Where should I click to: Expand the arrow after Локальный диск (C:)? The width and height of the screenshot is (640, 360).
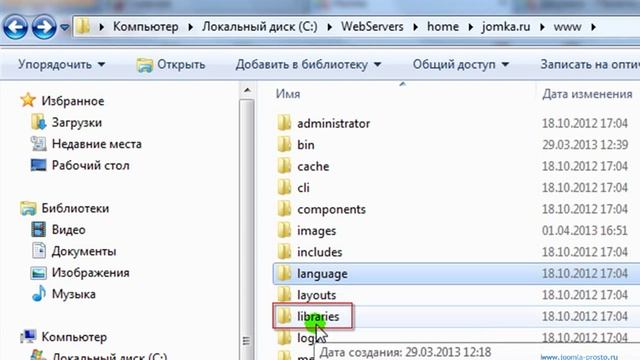pyautogui.click(x=329, y=27)
